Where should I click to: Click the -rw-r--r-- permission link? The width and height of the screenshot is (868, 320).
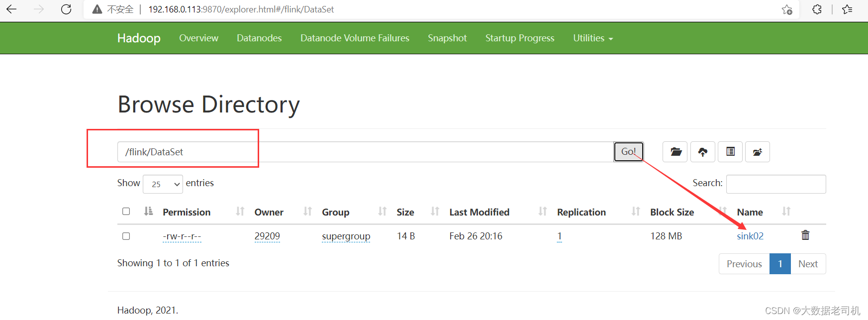(x=182, y=236)
